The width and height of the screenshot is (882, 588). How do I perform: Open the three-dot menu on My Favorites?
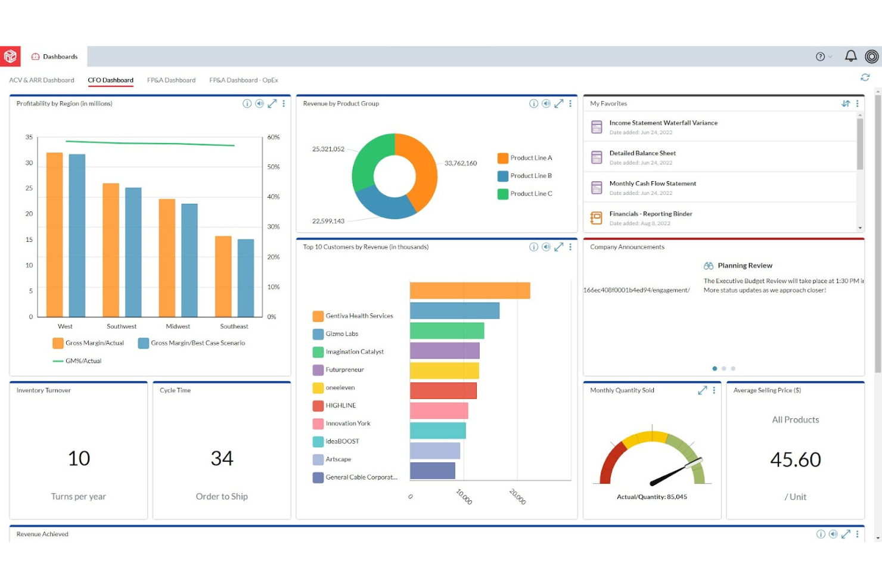click(856, 103)
